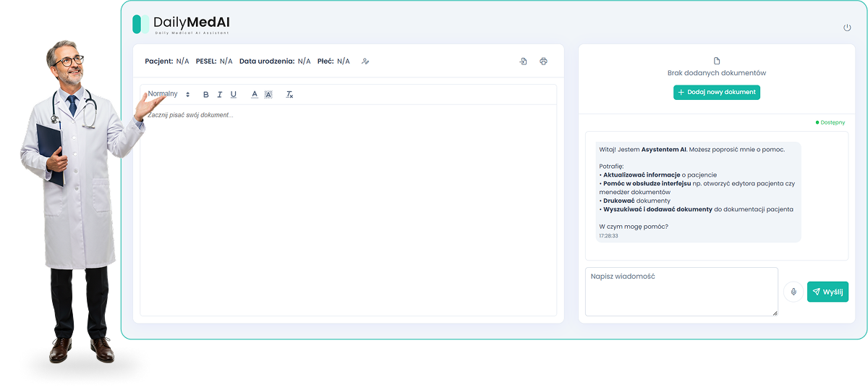Click 'Dodaj nowy dokument' button
This screenshot has width=868, height=388.
[717, 92]
